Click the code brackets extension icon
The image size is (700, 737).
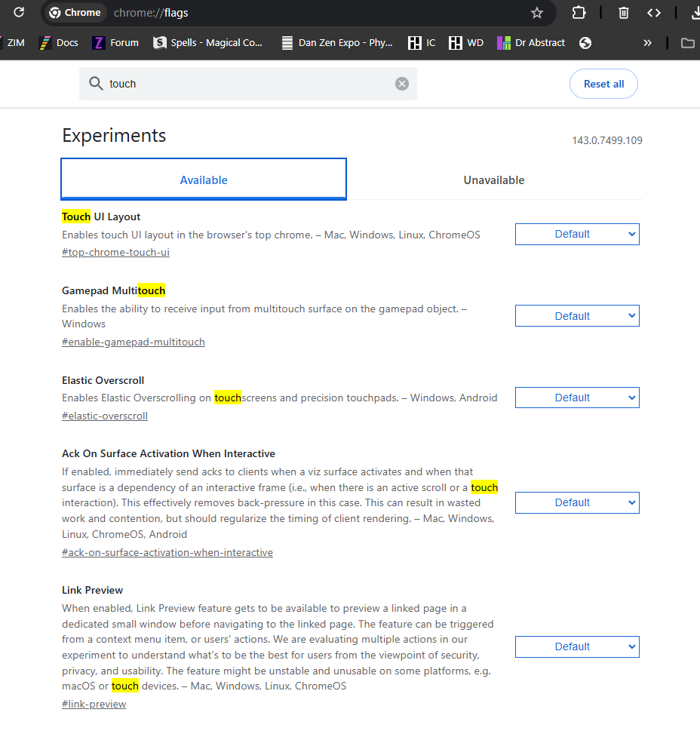tap(654, 13)
